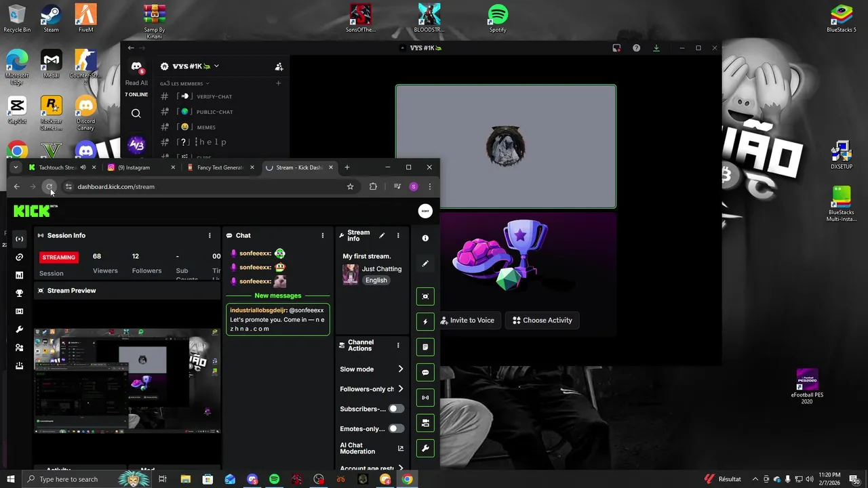Viewport: 868px width, 488px height.
Task: Click the chat bubble icon in right rail
Action: [x=425, y=372]
